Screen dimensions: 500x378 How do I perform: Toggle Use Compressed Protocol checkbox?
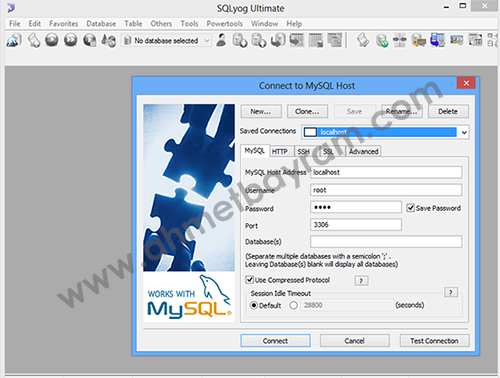[249, 279]
